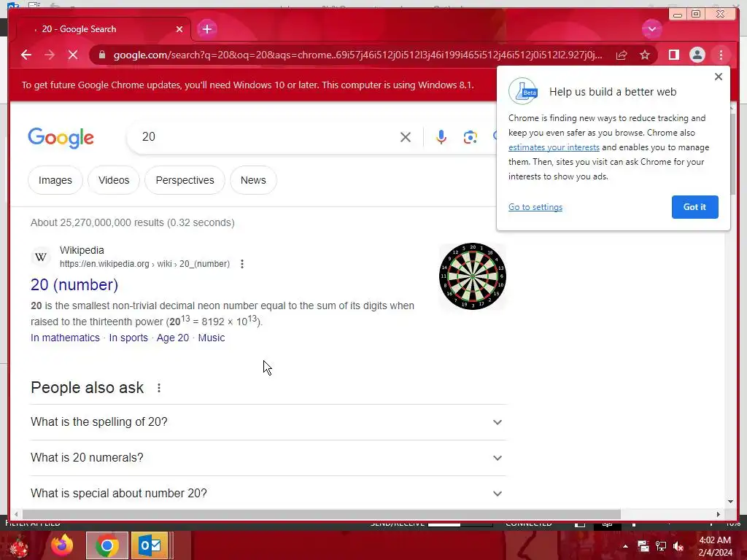Toggle the Chrome side panel
Image resolution: width=747 pixels, height=560 pixels.
(673, 55)
